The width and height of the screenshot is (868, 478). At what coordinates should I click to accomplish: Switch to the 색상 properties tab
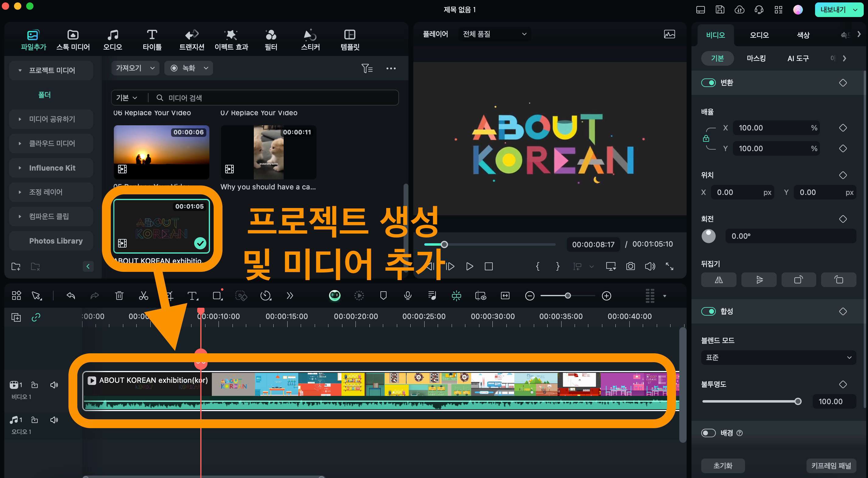[803, 35]
